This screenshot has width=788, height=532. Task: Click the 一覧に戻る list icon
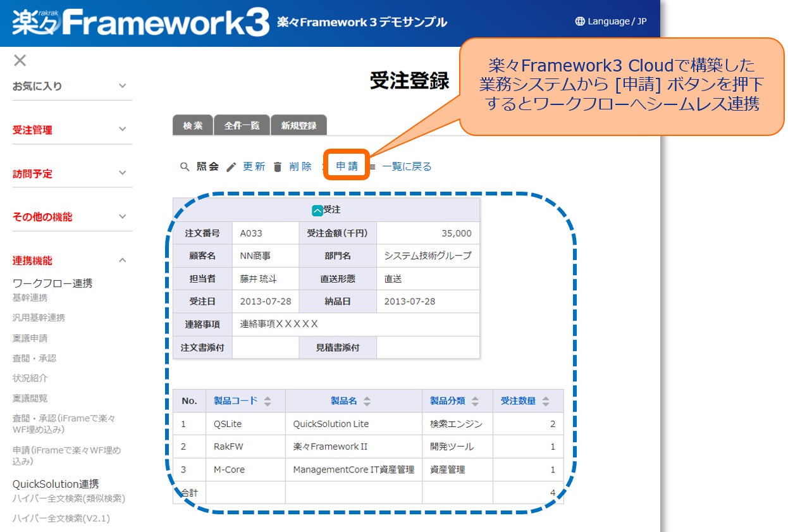372,167
